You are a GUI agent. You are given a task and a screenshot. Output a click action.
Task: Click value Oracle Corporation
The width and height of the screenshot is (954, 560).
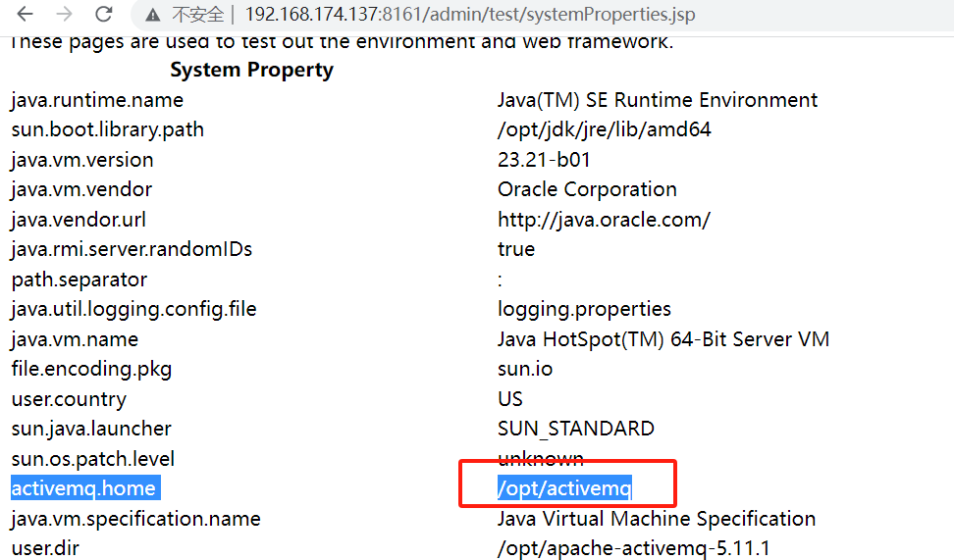[x=587, y=189]
